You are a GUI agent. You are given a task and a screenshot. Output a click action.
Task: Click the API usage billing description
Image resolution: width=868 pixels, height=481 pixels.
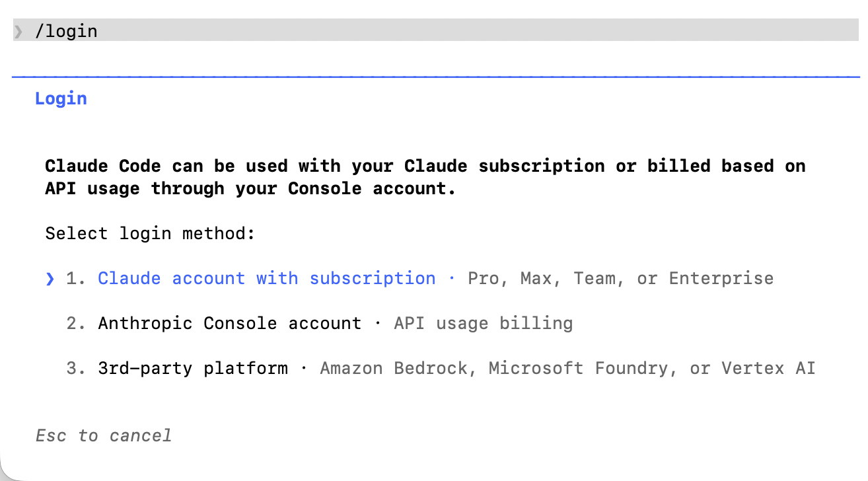tap(483, 323)
